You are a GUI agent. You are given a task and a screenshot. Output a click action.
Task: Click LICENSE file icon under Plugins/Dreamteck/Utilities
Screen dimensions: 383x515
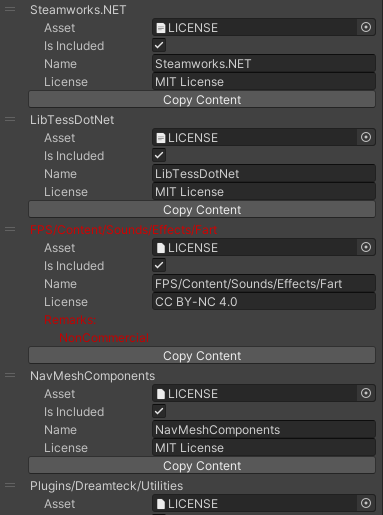tap(161, 504)
